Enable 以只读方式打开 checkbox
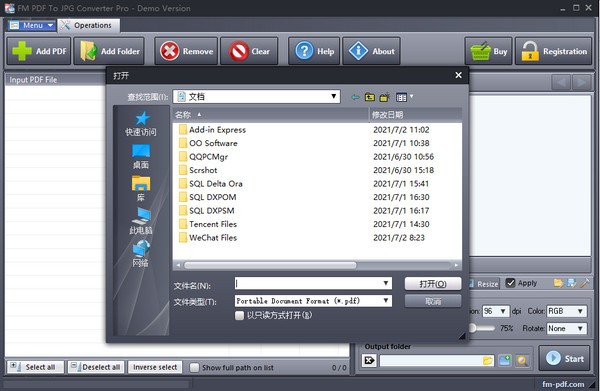 point(239,316)
